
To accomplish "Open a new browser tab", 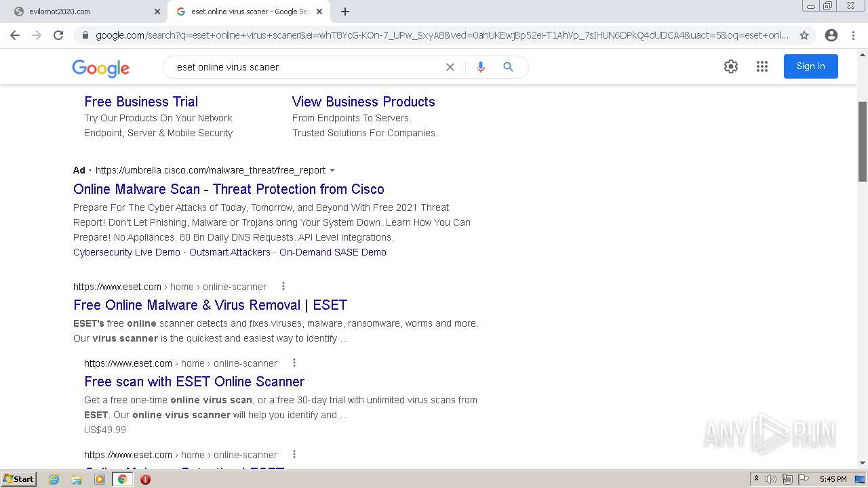I will point(345,12).
